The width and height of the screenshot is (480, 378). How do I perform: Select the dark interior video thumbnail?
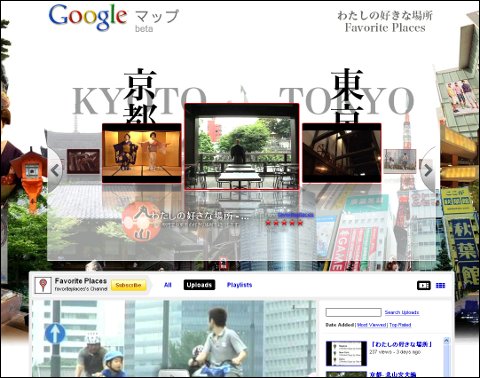point(342,153)
